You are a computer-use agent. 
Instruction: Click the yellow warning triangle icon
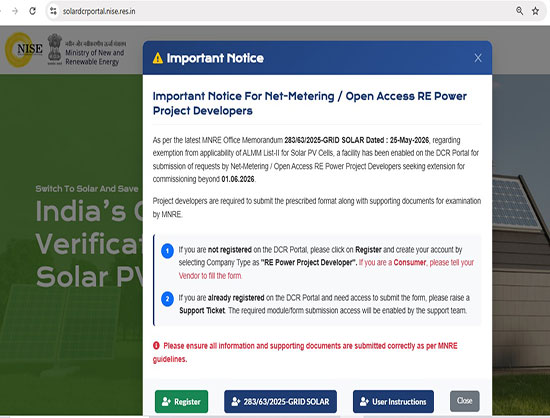point(158,58)
